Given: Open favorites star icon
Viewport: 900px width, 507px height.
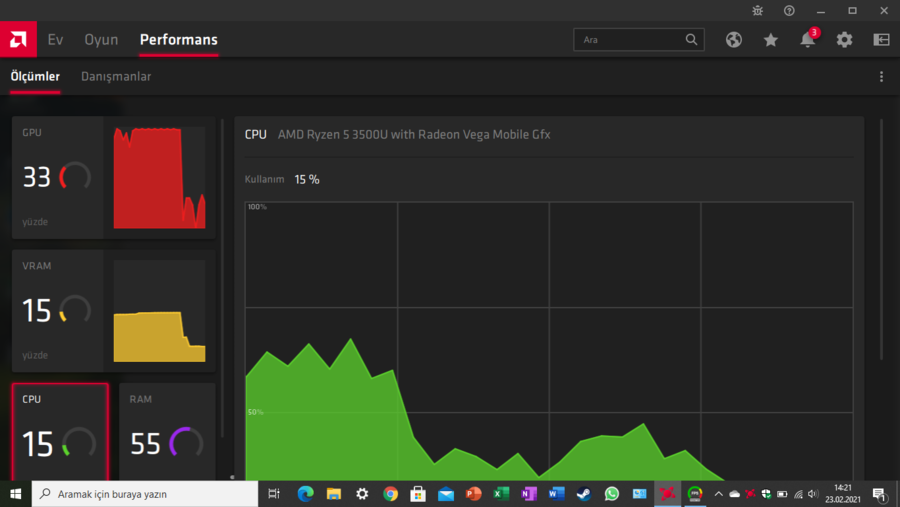Looking at the screenshot, I should [x=770, y=40].
